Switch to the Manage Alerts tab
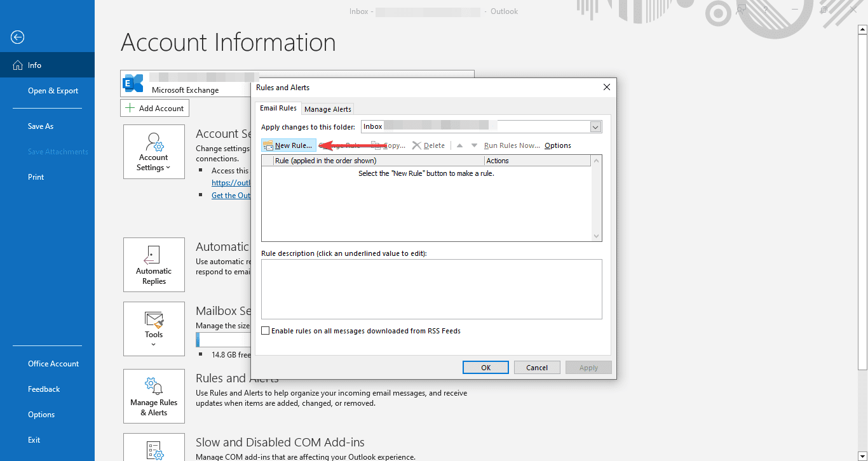868x461 pixels. (327, 109)
